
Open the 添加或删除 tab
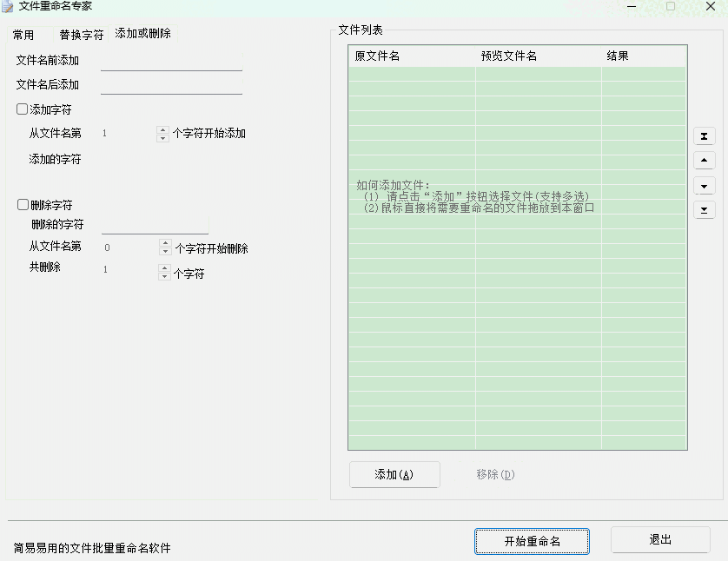tap(144, 35)
